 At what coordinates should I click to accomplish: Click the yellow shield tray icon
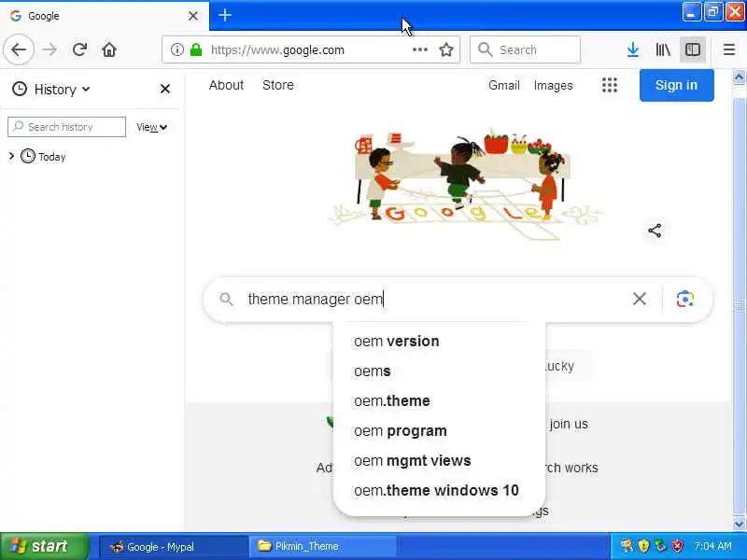click(x=643, y=546)
